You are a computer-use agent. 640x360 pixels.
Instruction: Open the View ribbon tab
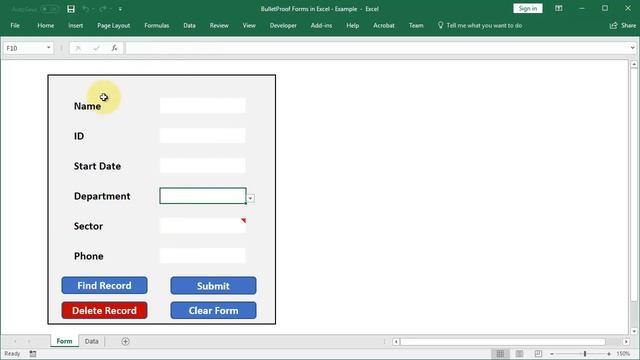[x=249, y=25]
